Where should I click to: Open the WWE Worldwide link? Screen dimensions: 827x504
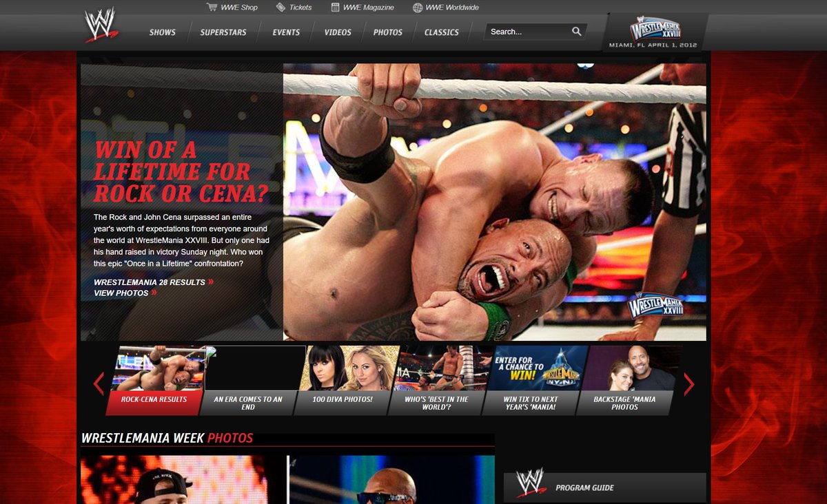click(452, 8)
